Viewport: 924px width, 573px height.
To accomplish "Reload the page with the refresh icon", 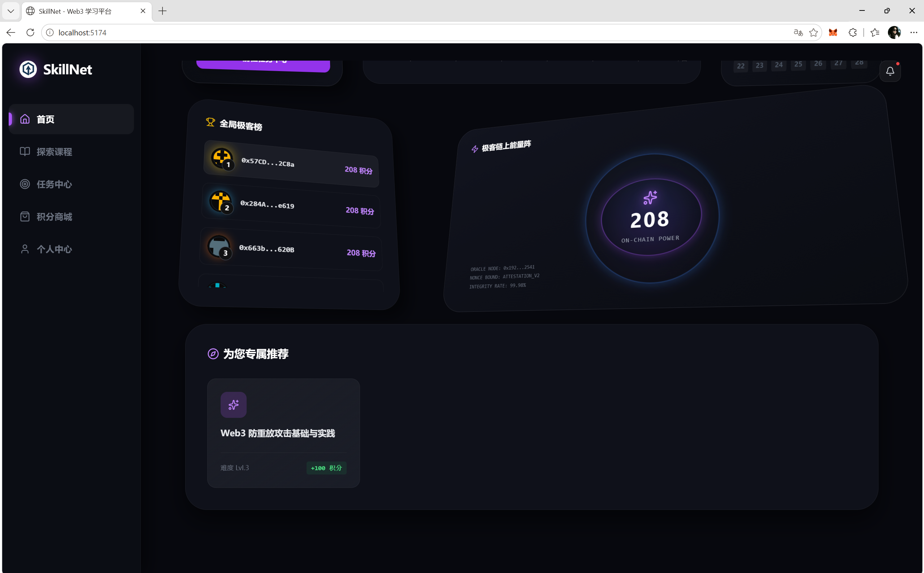I will click(x=30, y=32).
